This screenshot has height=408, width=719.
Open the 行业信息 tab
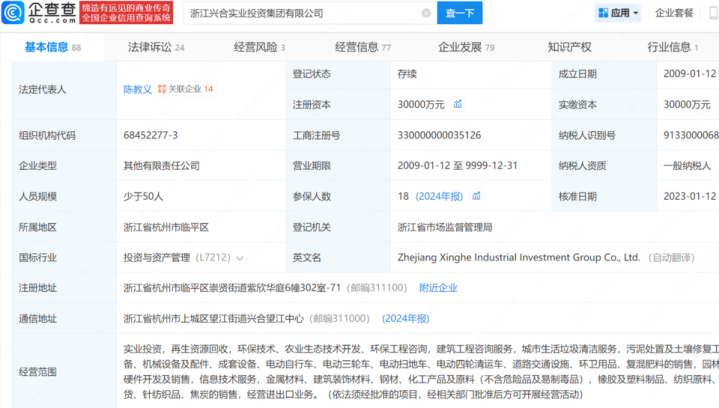(x=672, y=47)
